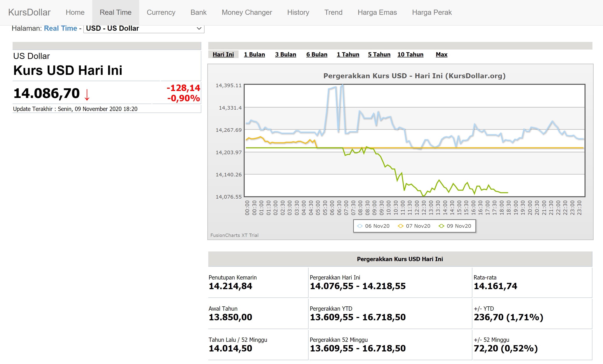Toggle 09 Nov20 series via legend label
This screenshot has height=364, width=603.
coord(459,226)
